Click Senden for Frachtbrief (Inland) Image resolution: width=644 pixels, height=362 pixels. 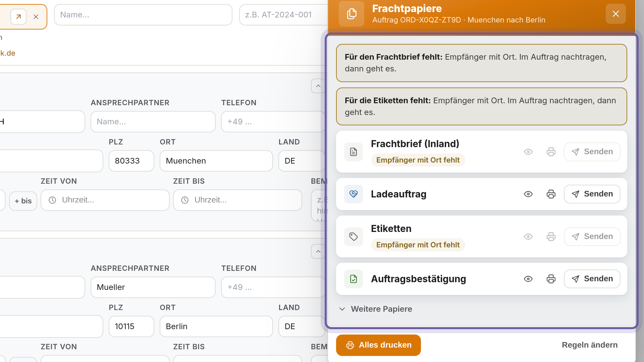(592, 152)
